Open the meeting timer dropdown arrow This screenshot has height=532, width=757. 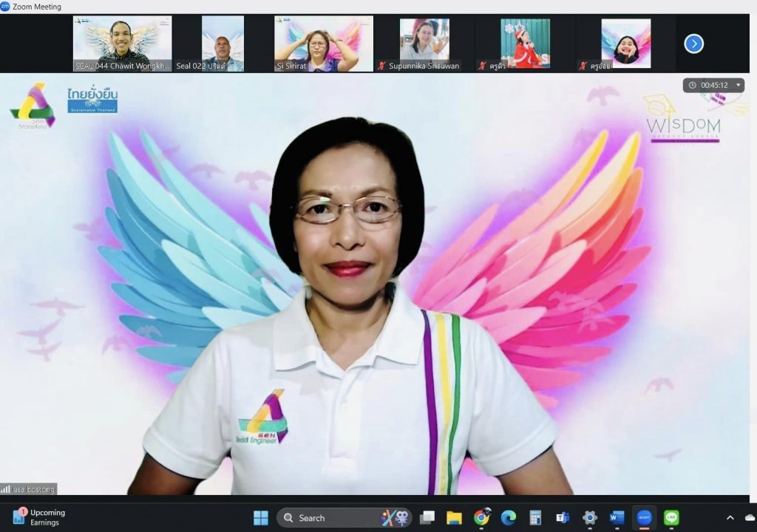click(x=738, y=86)
